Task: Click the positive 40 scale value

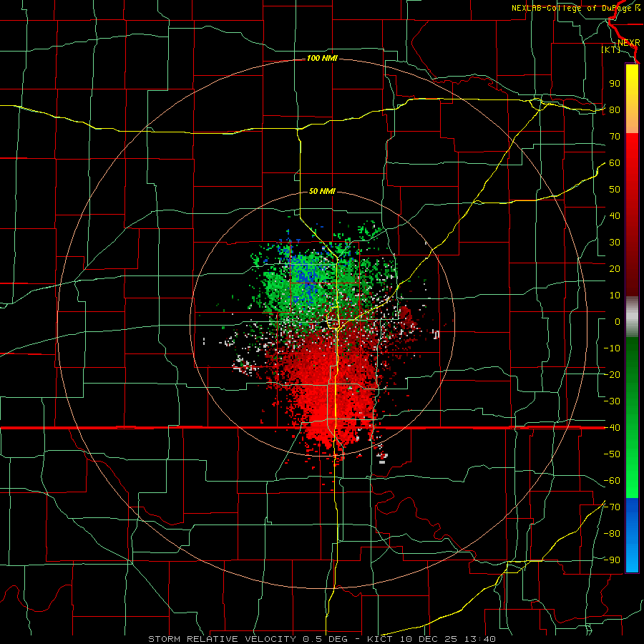Action: (615, 215)
